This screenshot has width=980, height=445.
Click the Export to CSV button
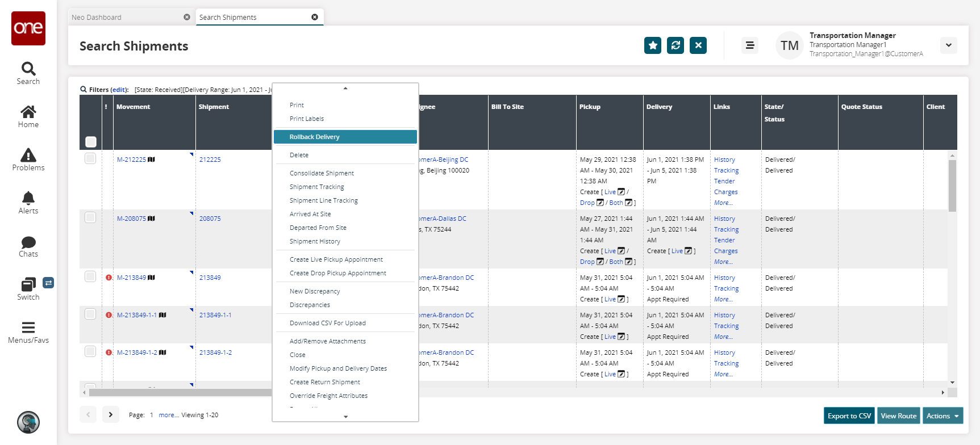tap(849, 416)
